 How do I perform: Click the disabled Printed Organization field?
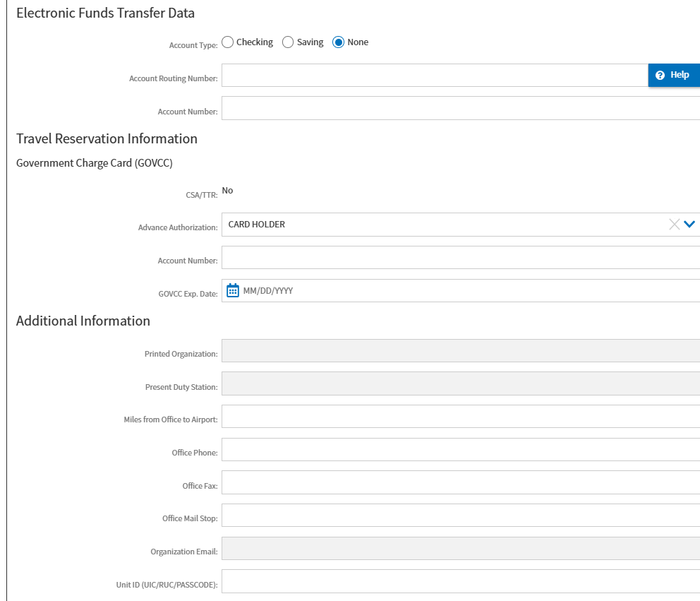460,350
